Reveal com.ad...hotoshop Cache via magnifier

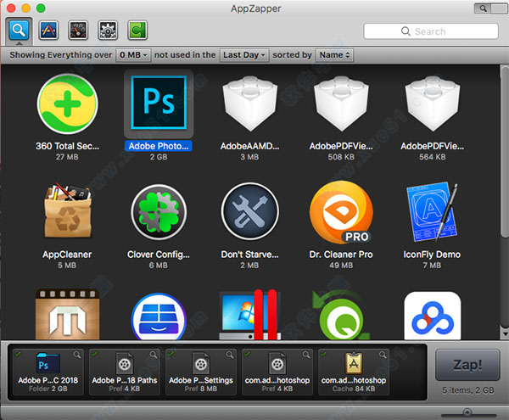click(x=383, y=355)
